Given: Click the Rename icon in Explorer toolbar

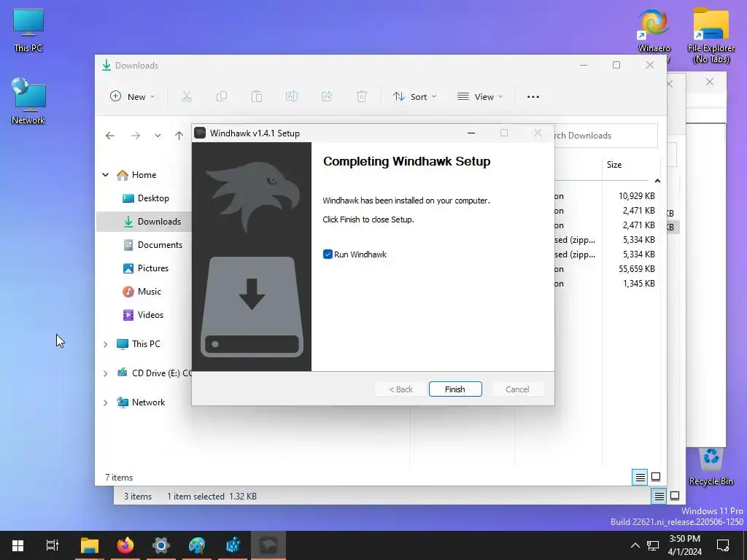Looking at the screenshot, I should [x=292, y=97].
